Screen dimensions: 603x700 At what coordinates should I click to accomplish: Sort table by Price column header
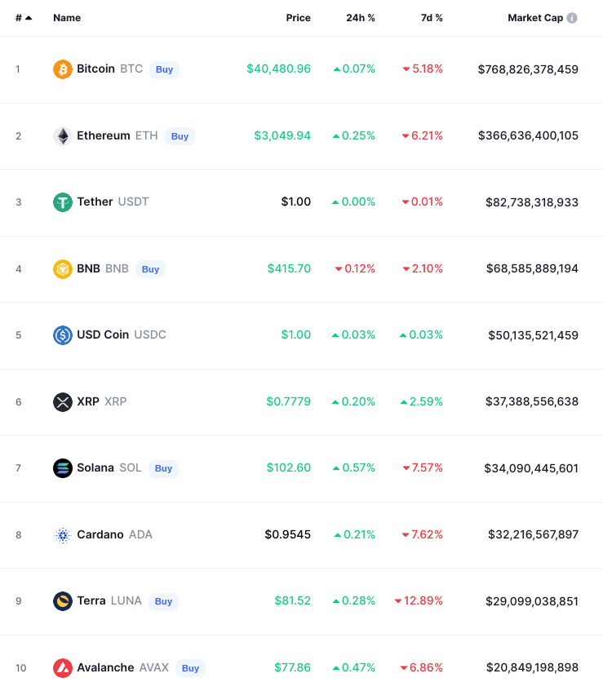point(298,18)
